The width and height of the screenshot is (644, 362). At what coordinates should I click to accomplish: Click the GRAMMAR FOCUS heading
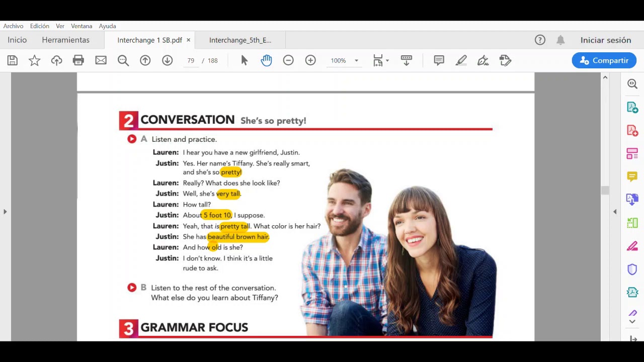point(194,327)
